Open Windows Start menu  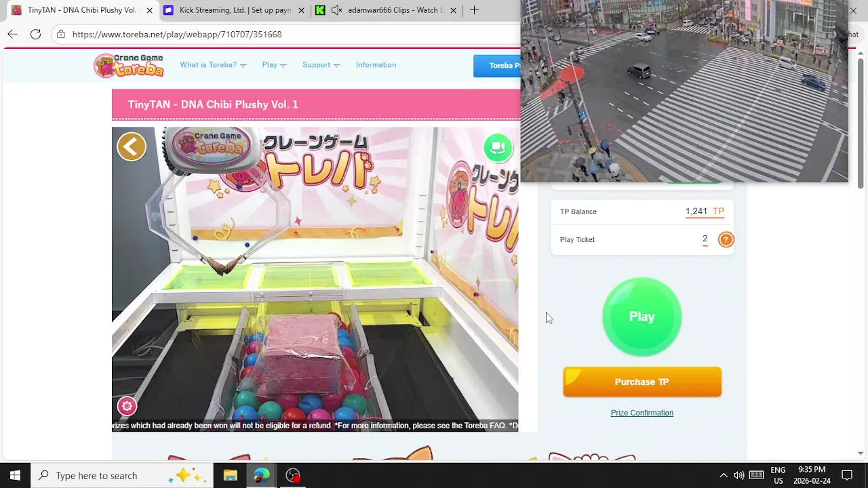(15, 475)
